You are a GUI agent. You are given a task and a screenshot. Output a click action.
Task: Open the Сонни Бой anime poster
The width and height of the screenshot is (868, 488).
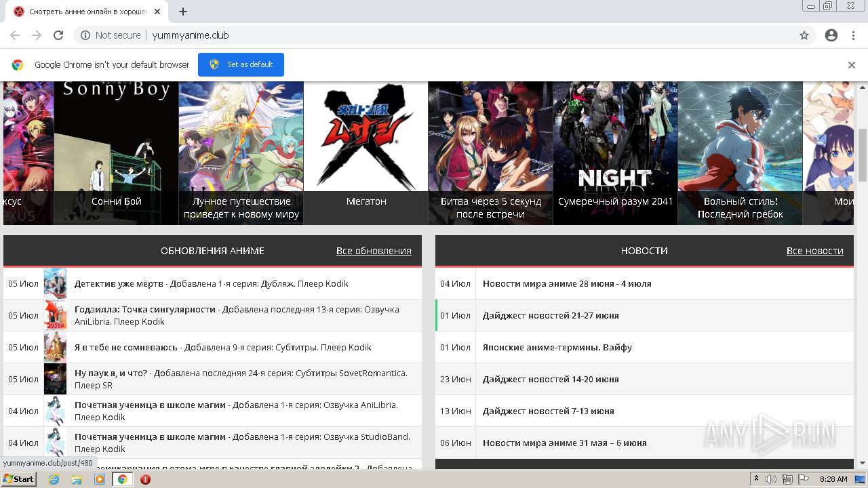click(116, 153)
